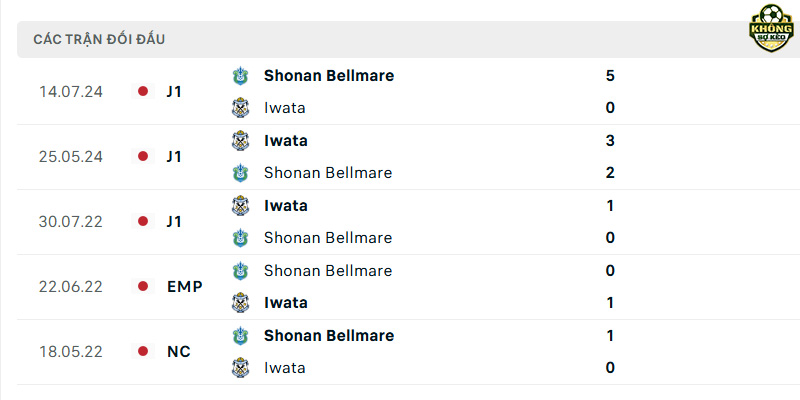The image size is (800, 400).
Task: Select the NC competition label
Action: pyautogui.click(x=179, y=352)
